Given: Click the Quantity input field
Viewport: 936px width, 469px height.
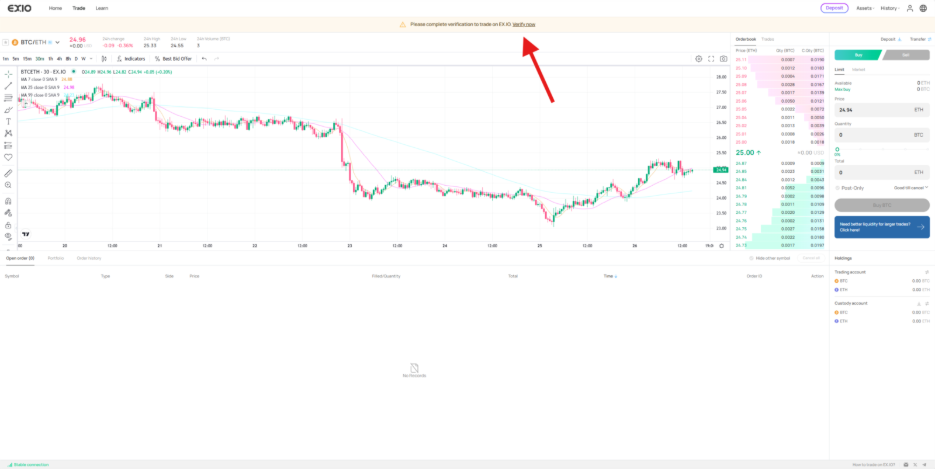Looking at the screenshot, I should (880, 134).
